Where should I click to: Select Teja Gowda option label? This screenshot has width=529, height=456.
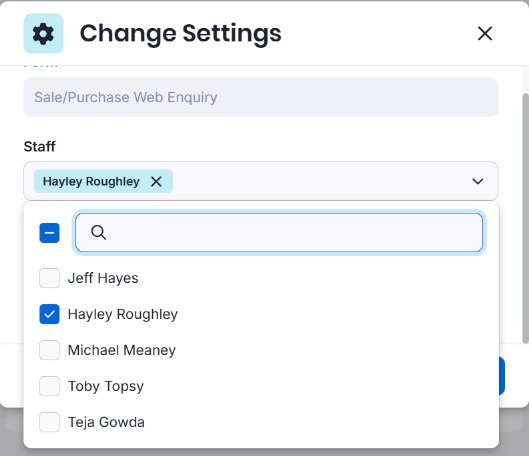106,422
